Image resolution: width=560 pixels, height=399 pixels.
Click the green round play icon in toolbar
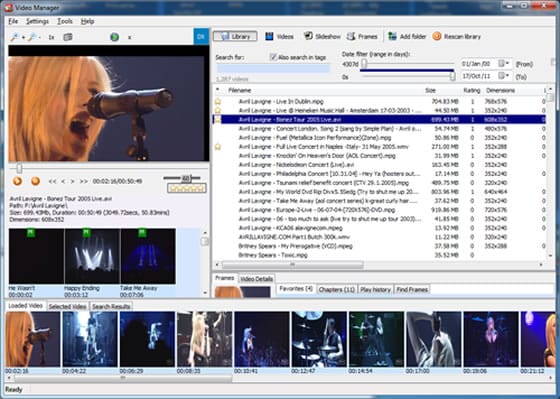pyautogui.click(x=114, y=37)
